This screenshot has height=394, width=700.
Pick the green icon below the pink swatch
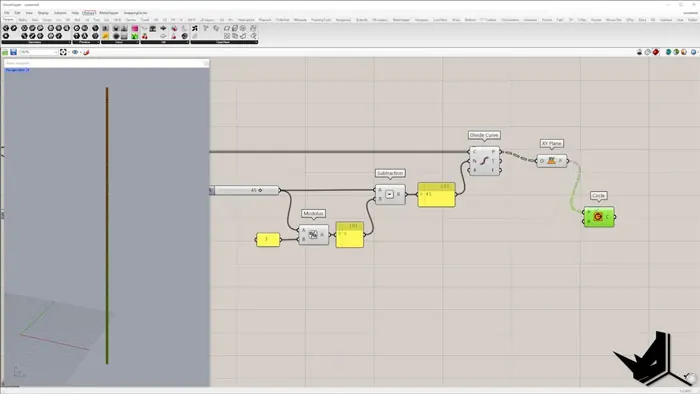click(x=134, y=36)
